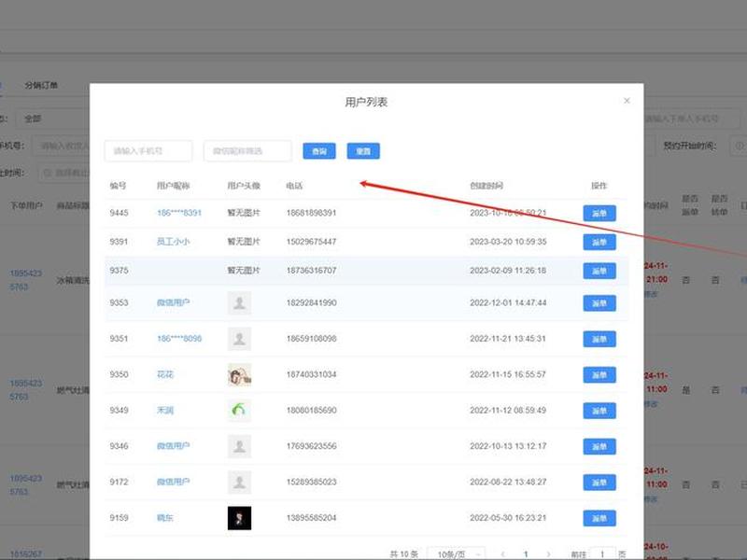The height and width of the screenshot is (560, 747).
Task: Click phone number 18736316707
Action: (312, 271)
